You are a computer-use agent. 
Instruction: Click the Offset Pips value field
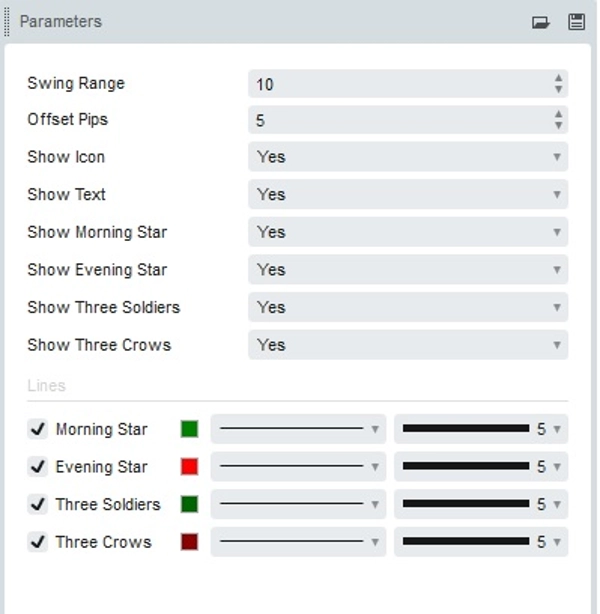(400, 120)
